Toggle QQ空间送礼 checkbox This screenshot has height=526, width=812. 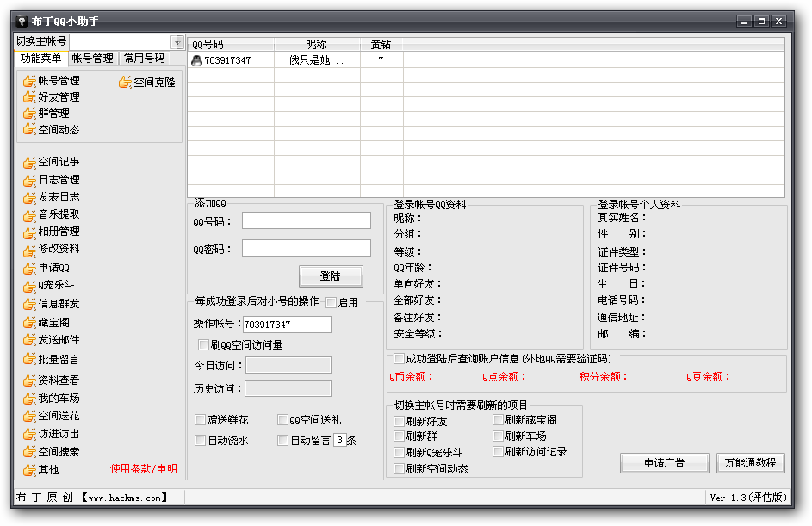pyautogui.click(x=282, y=419)
